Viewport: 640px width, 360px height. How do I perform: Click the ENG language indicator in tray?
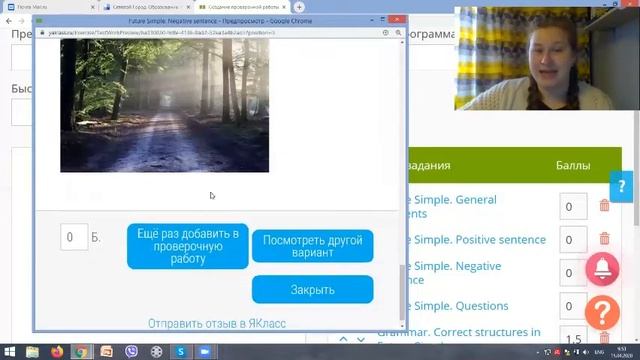[x=599, y=352]
